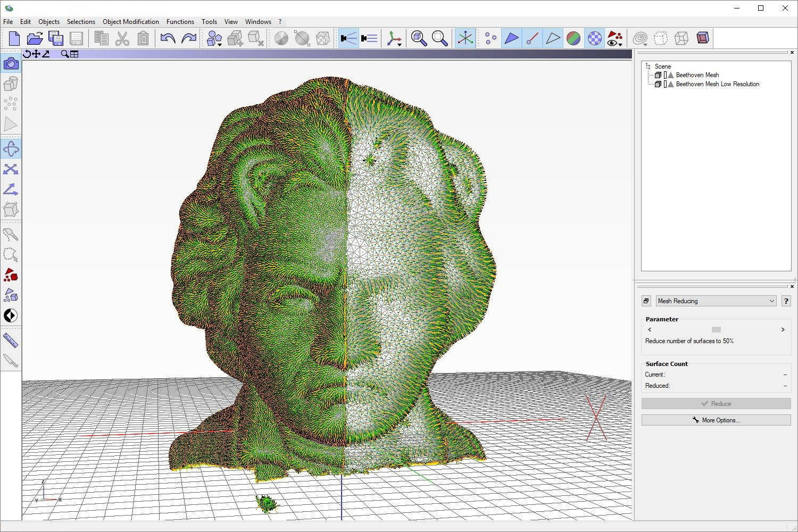
Task: Open the Objects menu
Action: tap(49, 22)
